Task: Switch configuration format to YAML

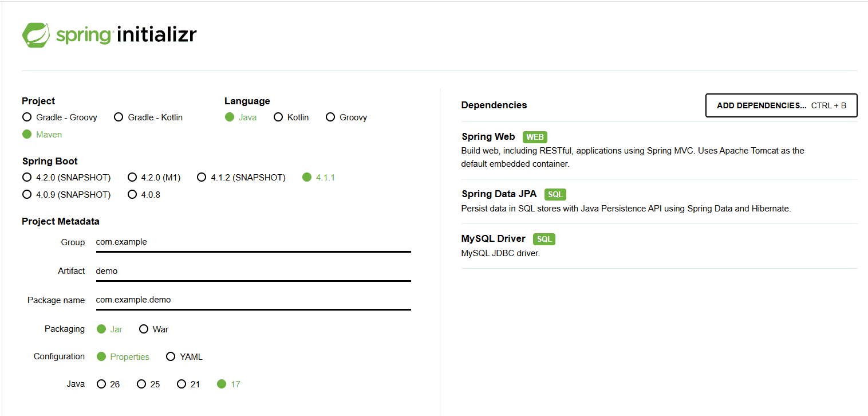Action: click(x=184, y=357)
